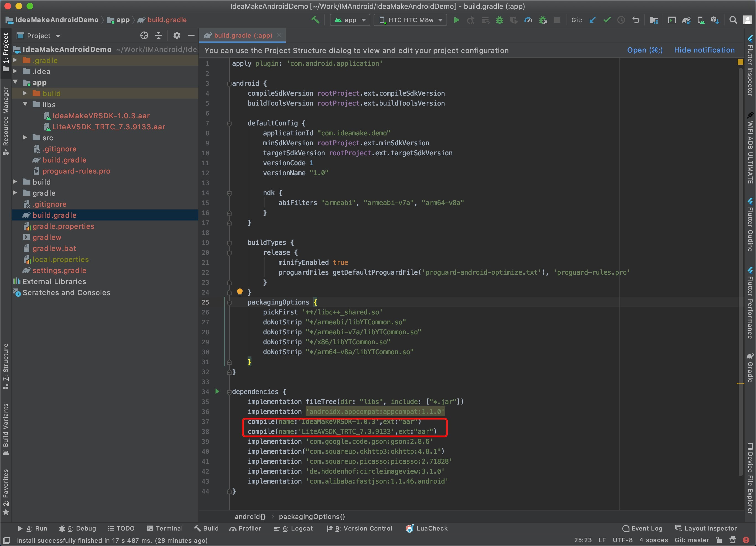The width and height of the screenshot is (756, 546).
Task: Click the Git commit checkmark icon
Action: (607, 20)
